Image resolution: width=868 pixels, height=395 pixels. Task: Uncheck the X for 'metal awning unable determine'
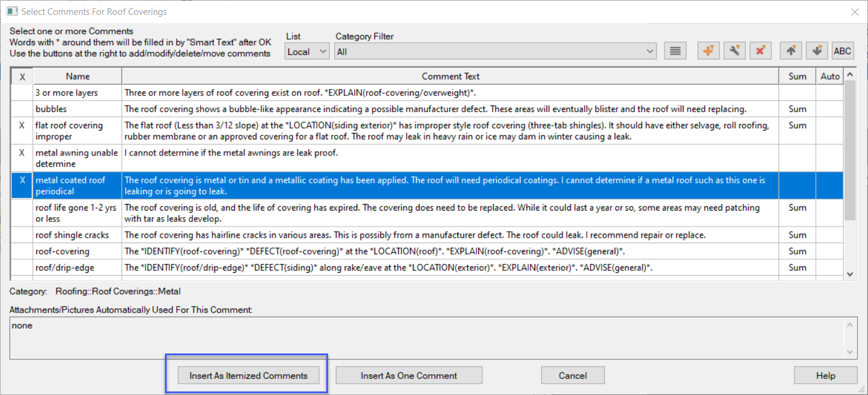coord(22,153)
